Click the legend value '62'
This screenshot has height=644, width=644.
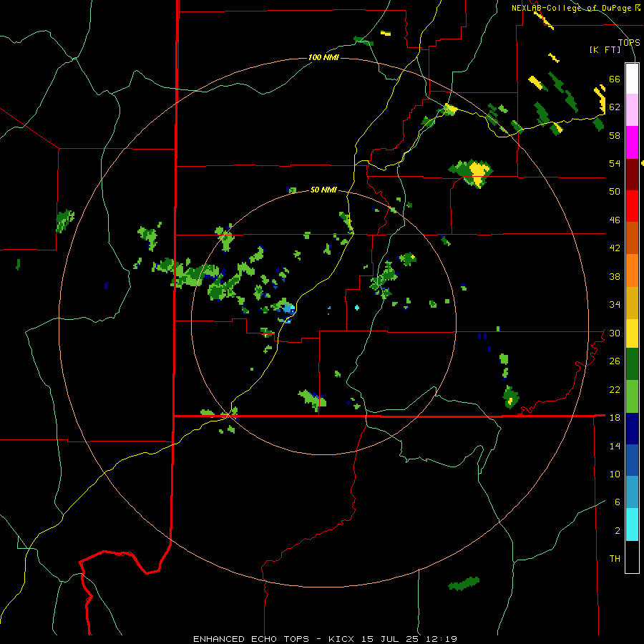(x=615, y=107)
